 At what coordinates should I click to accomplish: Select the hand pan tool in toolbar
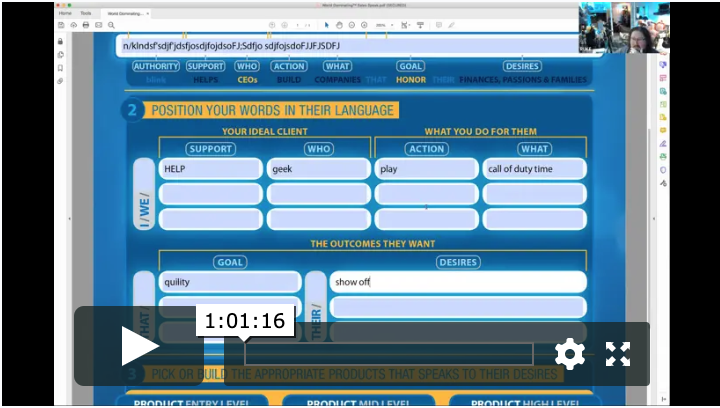(x=339, y=24)
